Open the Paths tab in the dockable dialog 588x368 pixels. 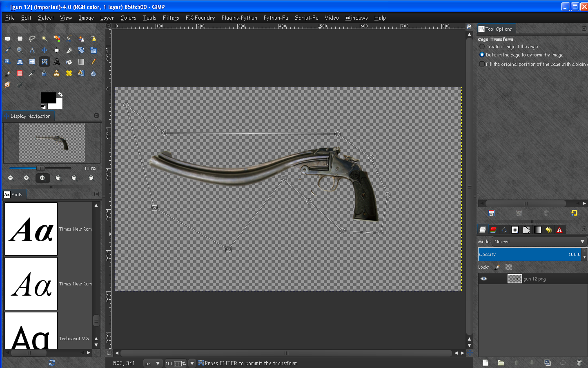click(x=503, y=229)
